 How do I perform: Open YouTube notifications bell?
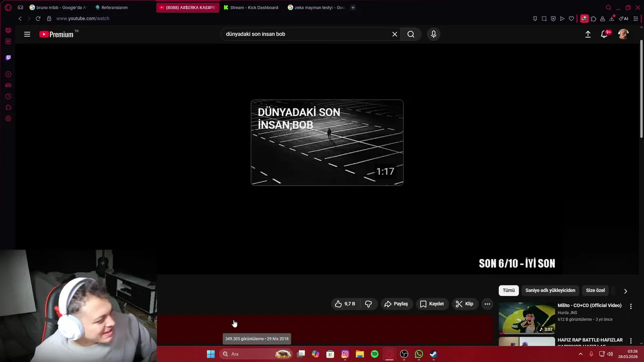604,34
